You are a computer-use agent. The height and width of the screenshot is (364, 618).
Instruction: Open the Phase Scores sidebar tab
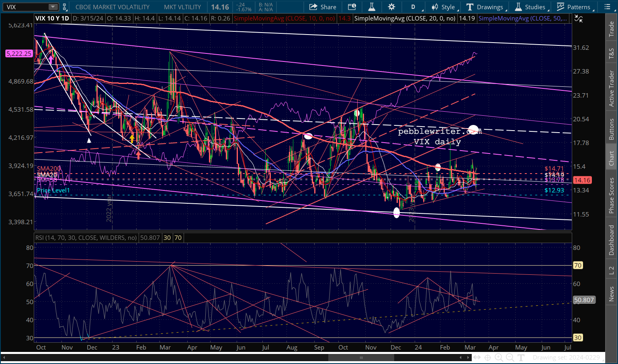tap(611, 195)
